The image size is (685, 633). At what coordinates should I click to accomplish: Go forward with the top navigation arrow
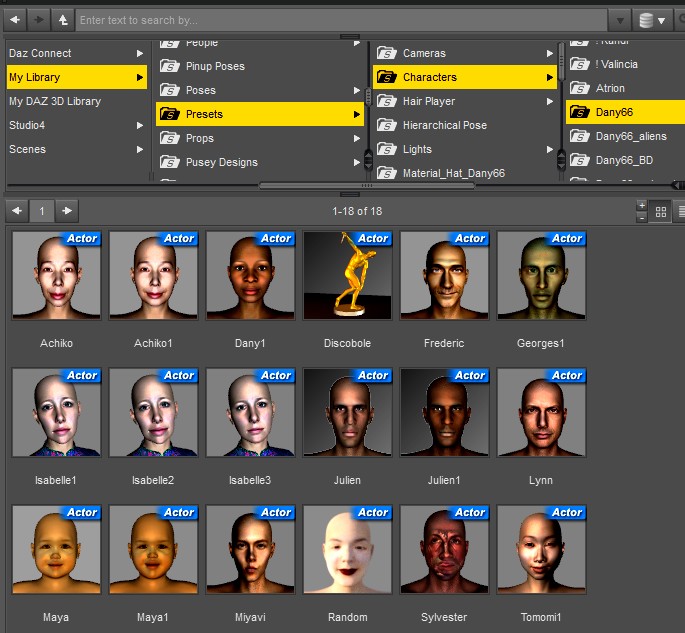coord(39,20)
